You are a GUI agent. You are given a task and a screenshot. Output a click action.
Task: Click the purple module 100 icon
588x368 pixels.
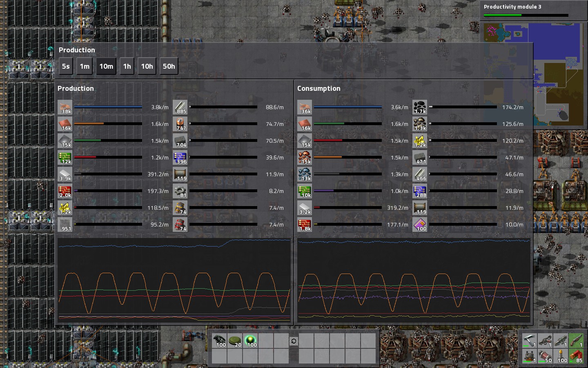click(420, 224)
